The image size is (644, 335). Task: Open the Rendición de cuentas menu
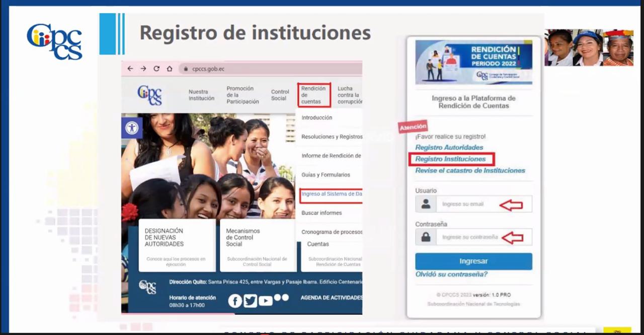point(313,95)
